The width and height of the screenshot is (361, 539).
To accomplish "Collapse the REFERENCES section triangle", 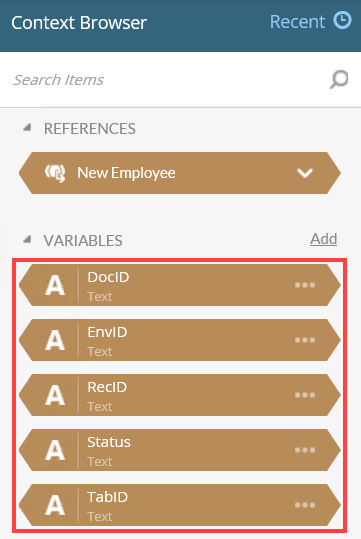I will tap(27, 128).
